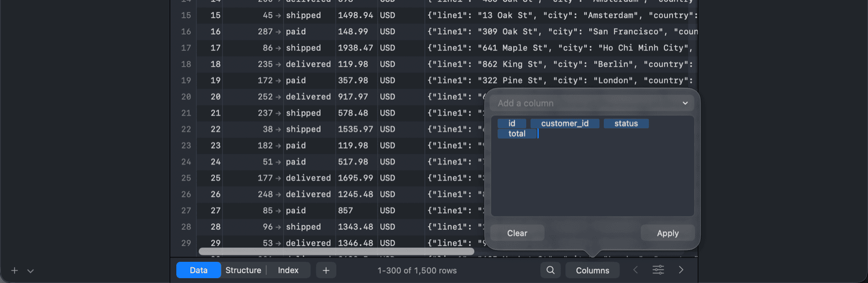
Task: Open the Add a column dropdown
Action: coord(592,103)
